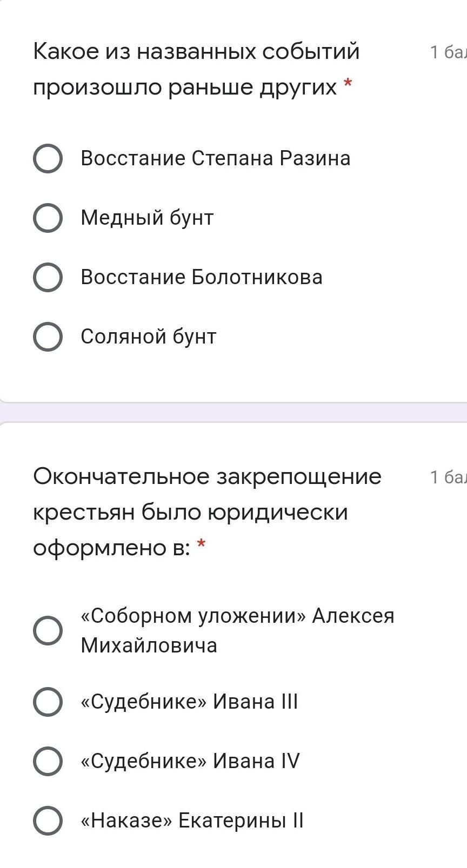Viewport: 467px width, 868px height.
Task: Click the '«Соборном уложении» Алексея Михайловича' label text
Action: (x=237, y=630)
